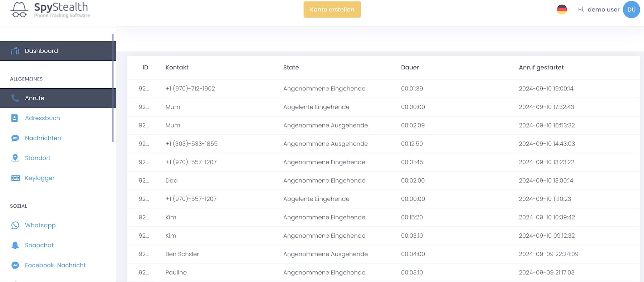The width and height of the screenshot is (644, 282).
Task: Click the Dad contact cell
Action: point(171,180)
